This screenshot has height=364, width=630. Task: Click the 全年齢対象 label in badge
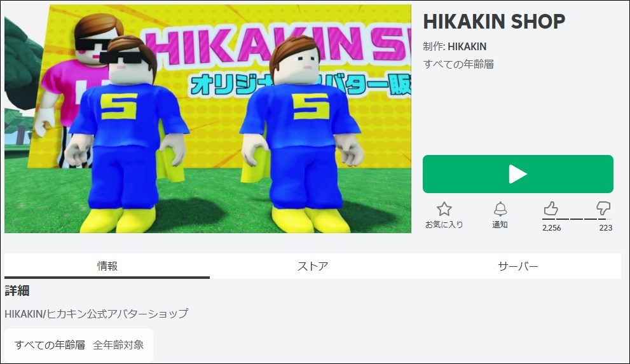(x=118, y=345)
